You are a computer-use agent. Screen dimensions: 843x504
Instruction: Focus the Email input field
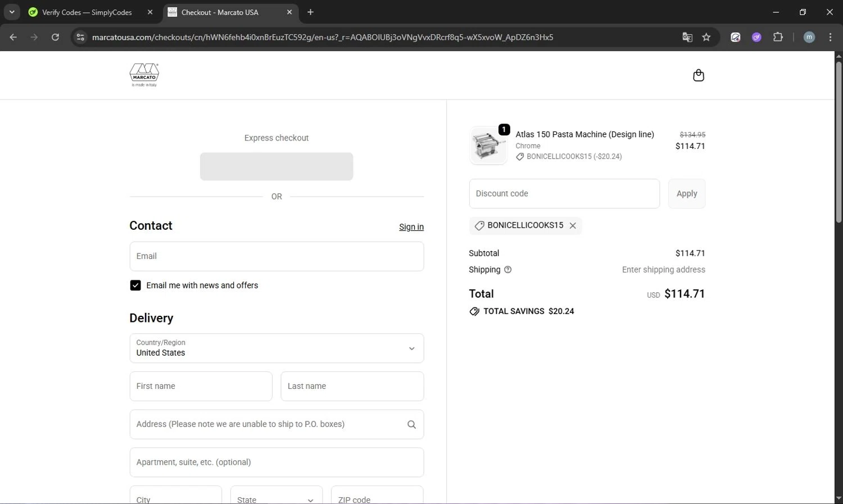pyautogui.click(x=277, y=256)
